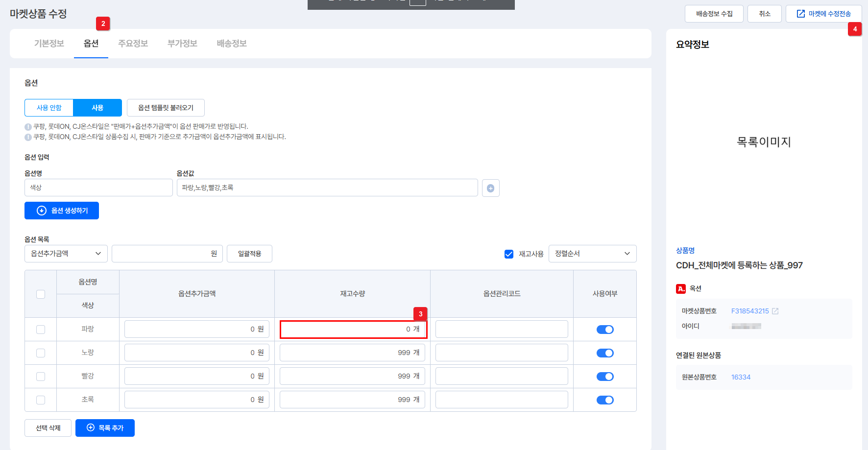This screenshot has width=868, height=450.
Task: Open the 배송정보 tab
Action: pos(232,44)
